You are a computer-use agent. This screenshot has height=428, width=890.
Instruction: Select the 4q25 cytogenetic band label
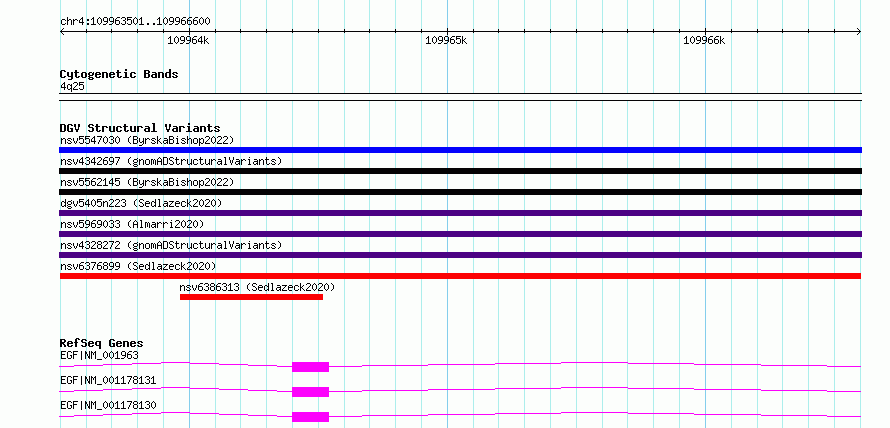click(72, 86)
